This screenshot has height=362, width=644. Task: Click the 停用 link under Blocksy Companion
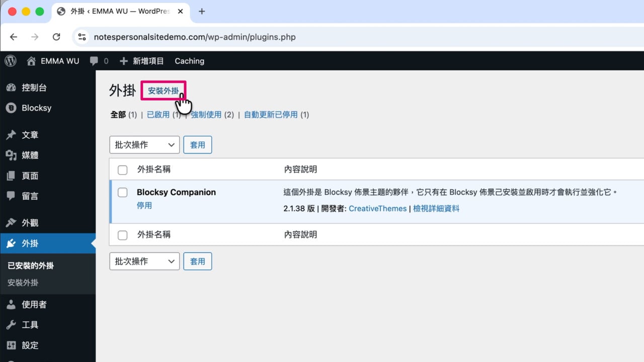coord(144,206)
